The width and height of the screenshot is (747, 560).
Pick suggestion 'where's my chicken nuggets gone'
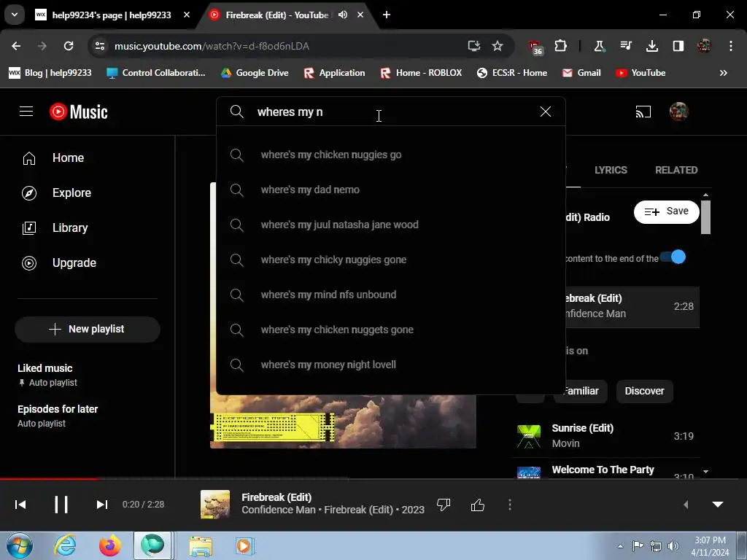[391, 330]
